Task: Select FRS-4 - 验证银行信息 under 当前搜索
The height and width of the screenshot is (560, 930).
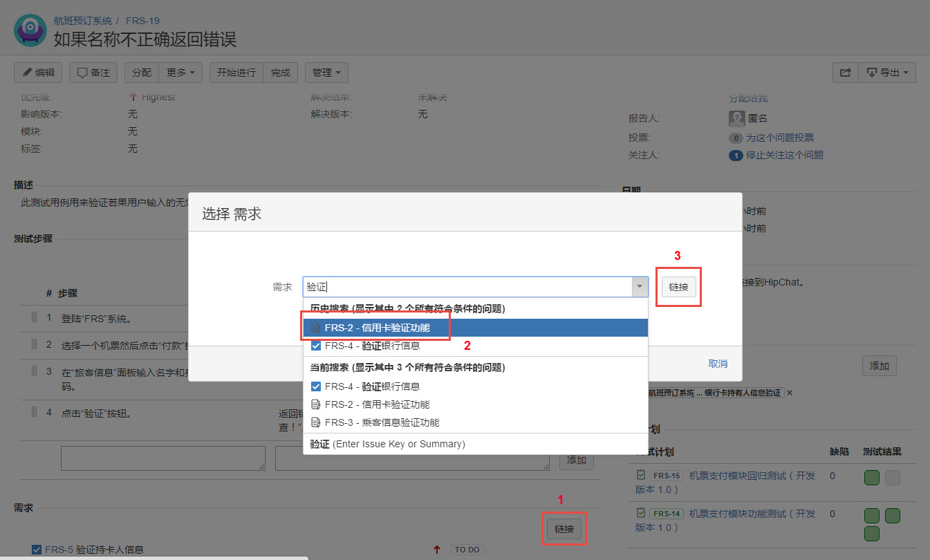Action: tap(476, 386)
